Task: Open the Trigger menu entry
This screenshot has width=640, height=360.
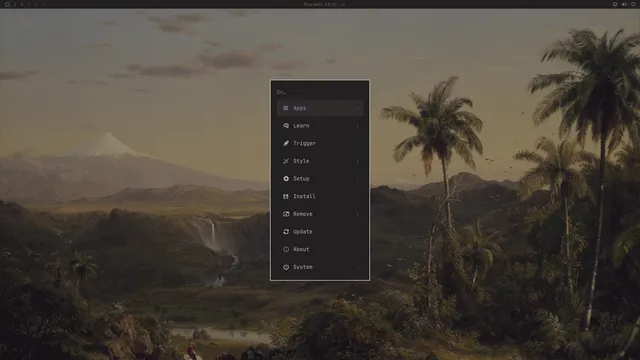Action: click(x=320, y=143)
